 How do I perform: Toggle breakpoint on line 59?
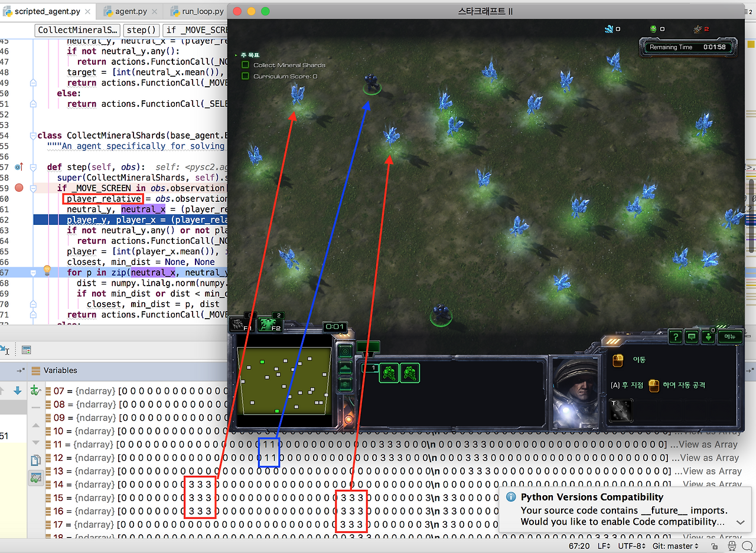click(x=18, y=188)
